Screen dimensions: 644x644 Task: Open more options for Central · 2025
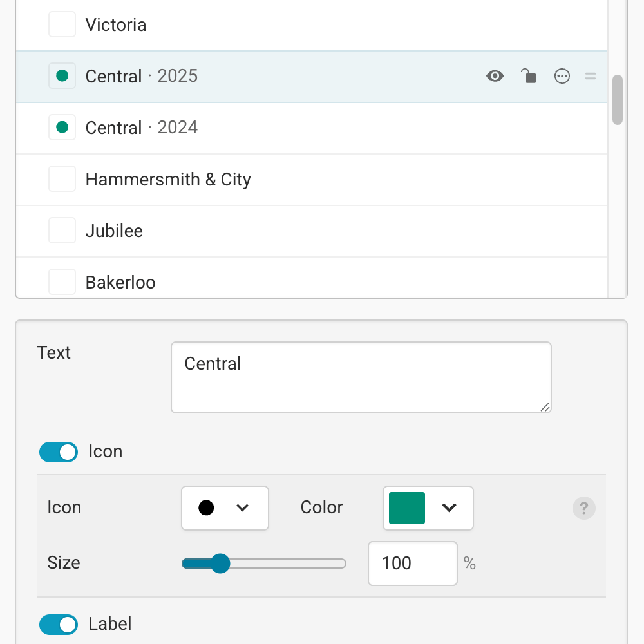click(562, 76)
